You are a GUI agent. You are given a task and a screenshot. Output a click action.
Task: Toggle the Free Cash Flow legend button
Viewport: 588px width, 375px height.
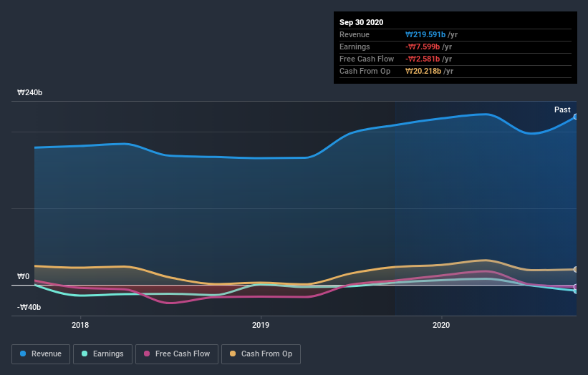click(177, 354)
